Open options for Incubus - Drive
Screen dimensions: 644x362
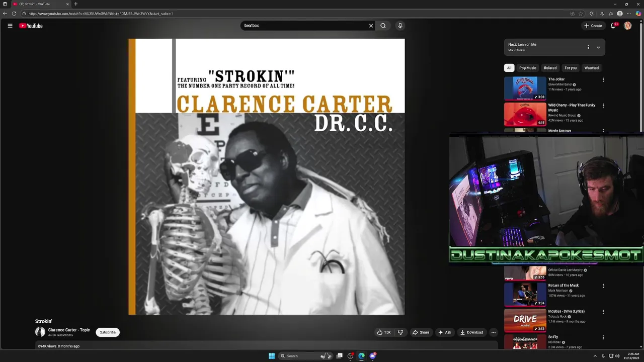pos(603,312)
